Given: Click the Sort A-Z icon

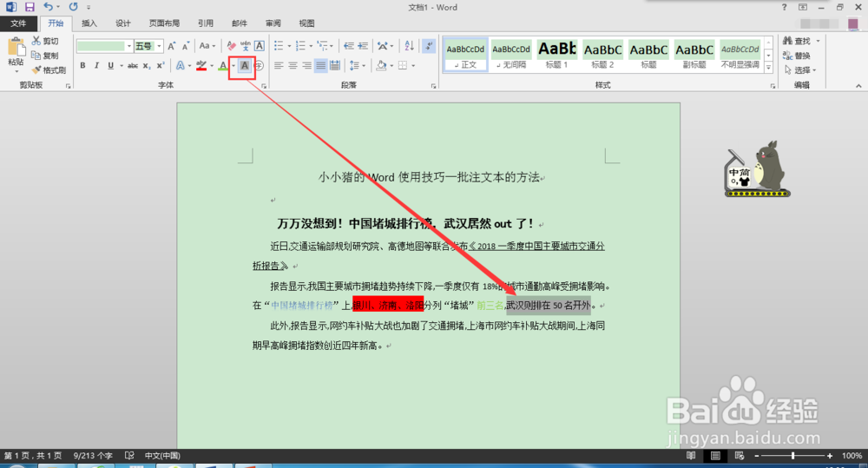Looking at the screenshot, I should [409, 46].
